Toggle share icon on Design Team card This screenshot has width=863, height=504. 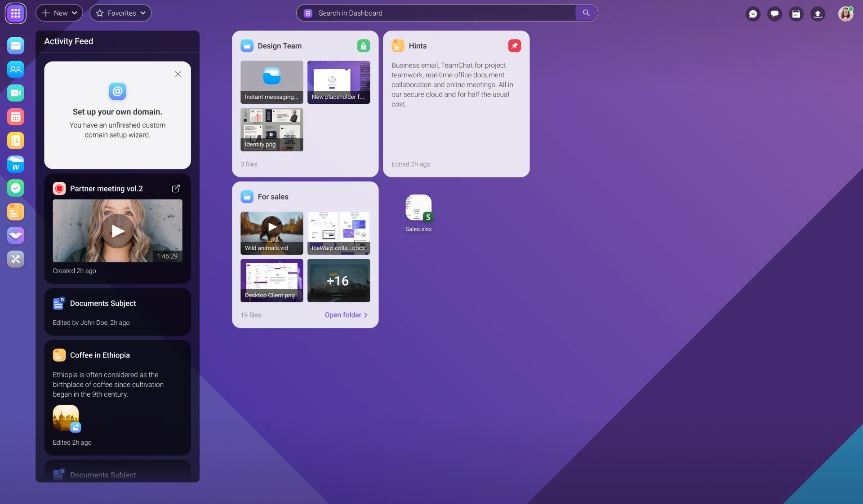pos(363,45)
